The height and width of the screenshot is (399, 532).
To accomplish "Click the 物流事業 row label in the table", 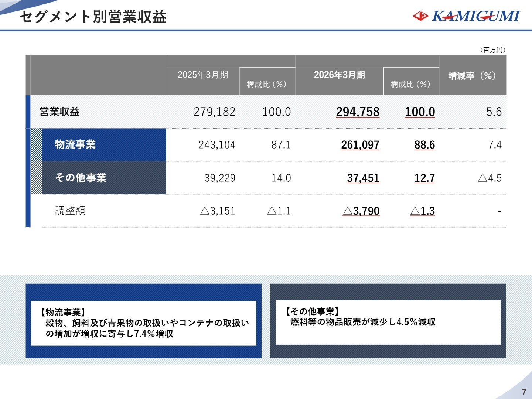I will pyautogui.click(x=75, y=144).
